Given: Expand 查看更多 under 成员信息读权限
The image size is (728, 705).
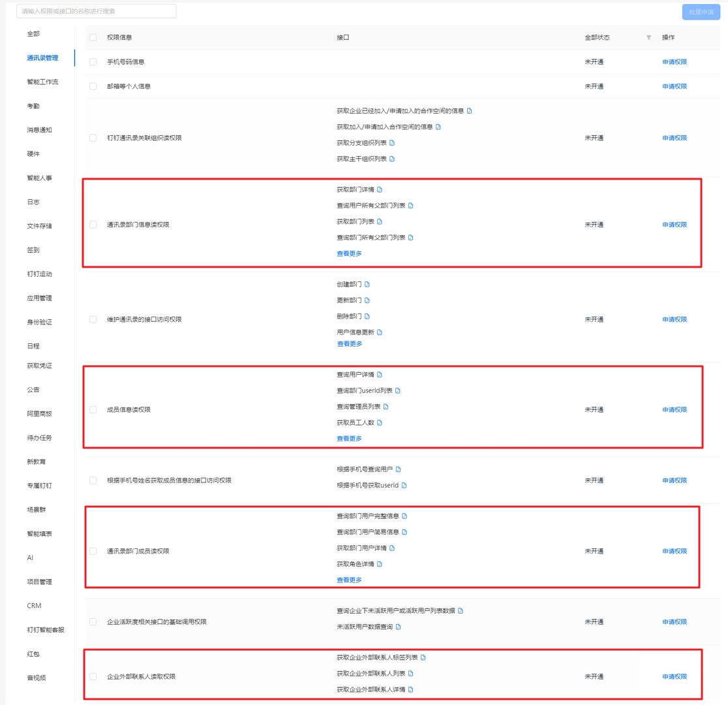Looking at the screenshot, I should (x=349, y=439).
